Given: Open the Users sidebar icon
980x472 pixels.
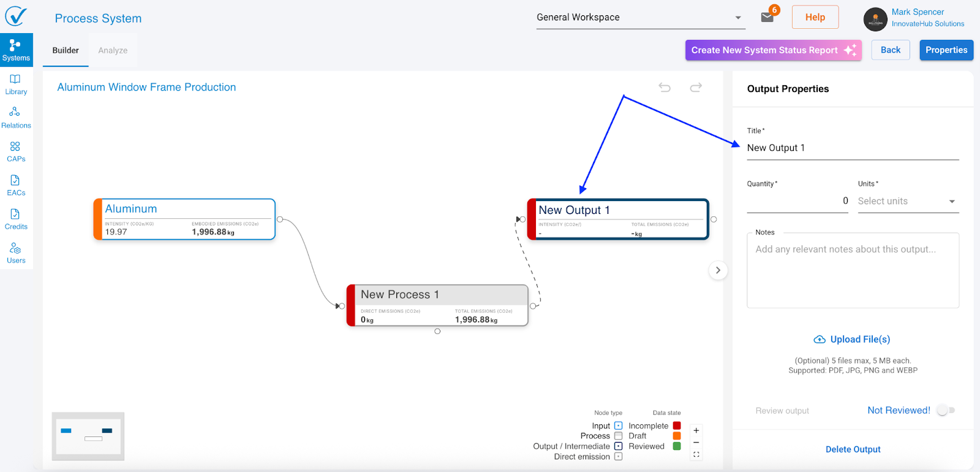Looking at the screenshot, I should tap(16, 253).
